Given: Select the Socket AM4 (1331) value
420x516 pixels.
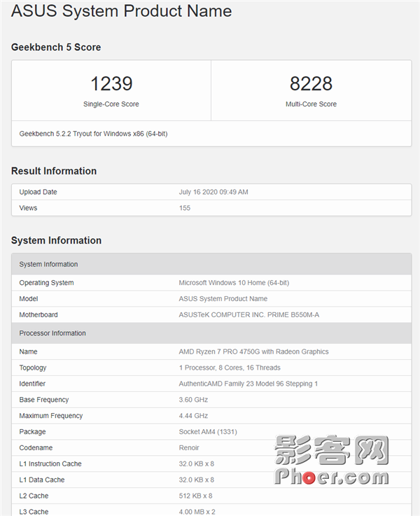Looking at the screenshot, I should point(208,432).
